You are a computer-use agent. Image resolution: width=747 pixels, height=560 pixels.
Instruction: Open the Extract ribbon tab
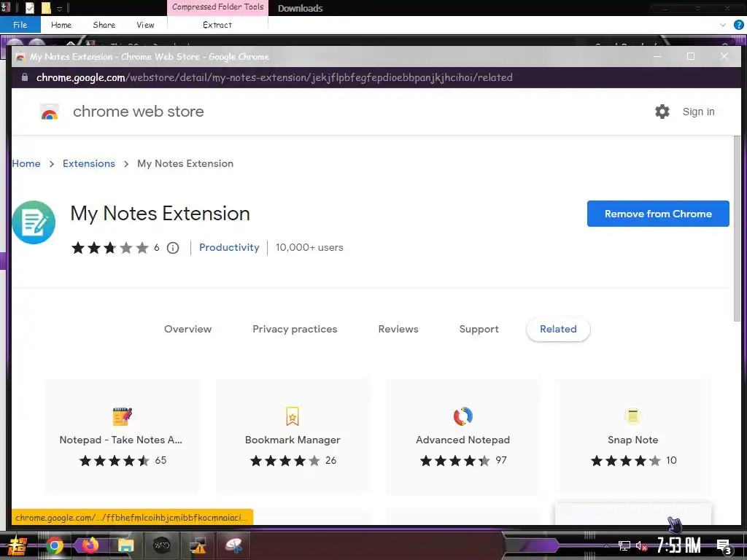[217, 25]
